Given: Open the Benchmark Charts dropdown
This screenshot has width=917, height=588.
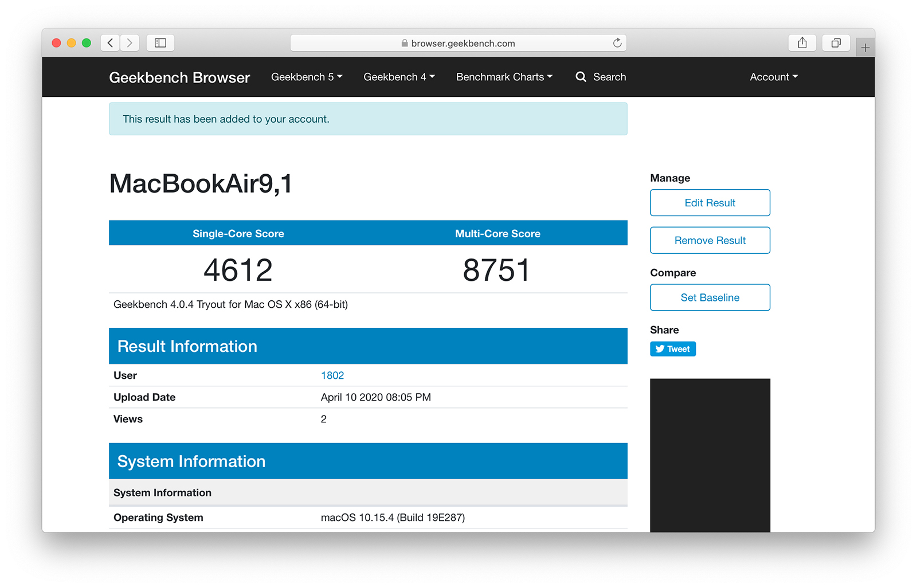Looking at the screenshot, I should [504, 77].
